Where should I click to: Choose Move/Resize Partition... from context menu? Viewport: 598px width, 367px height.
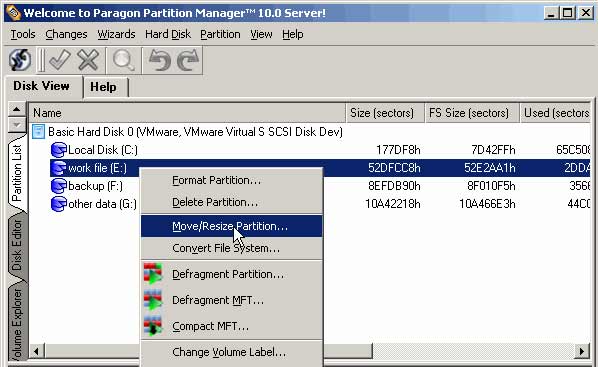[231, 226]
